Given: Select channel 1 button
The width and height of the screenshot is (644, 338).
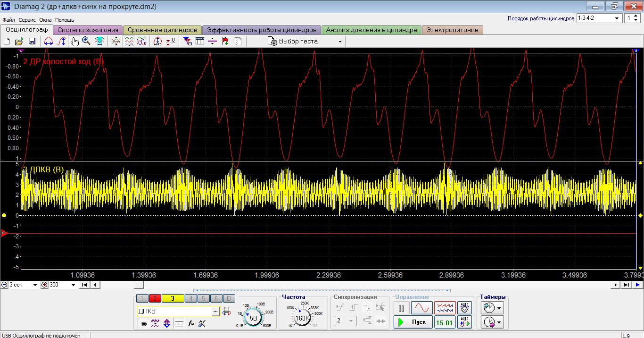Looking at the screenshot, I should (142, 298).
